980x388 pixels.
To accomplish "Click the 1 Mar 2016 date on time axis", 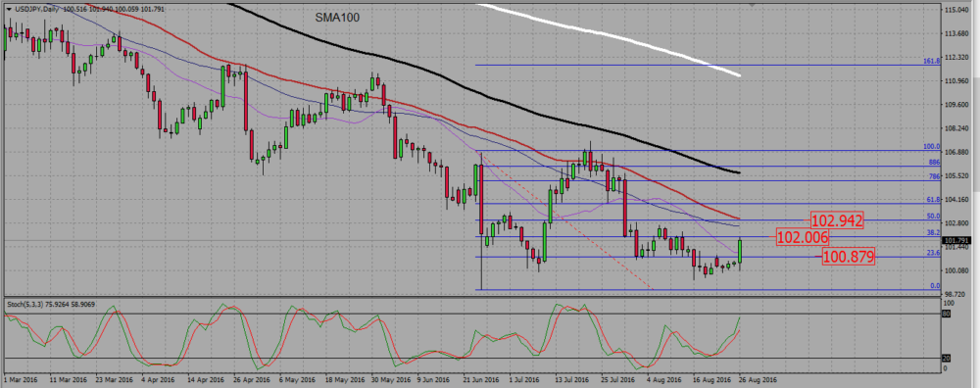I will click(x=20, y=379).
